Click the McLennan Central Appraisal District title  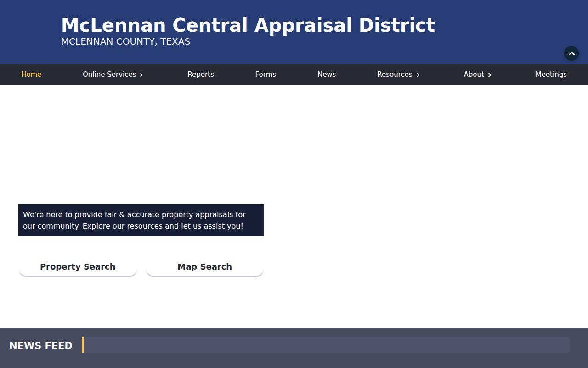[x=248, y=25]
